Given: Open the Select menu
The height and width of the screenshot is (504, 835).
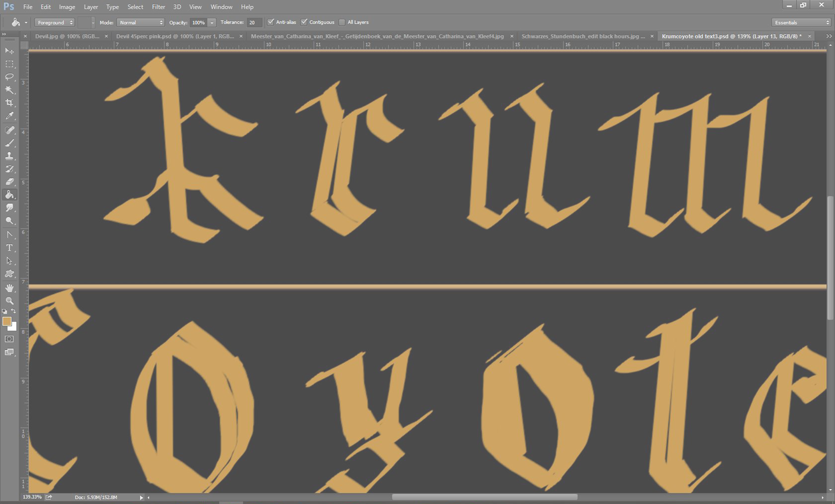Looking at the screenshot, I should click(x=135, y=7).
